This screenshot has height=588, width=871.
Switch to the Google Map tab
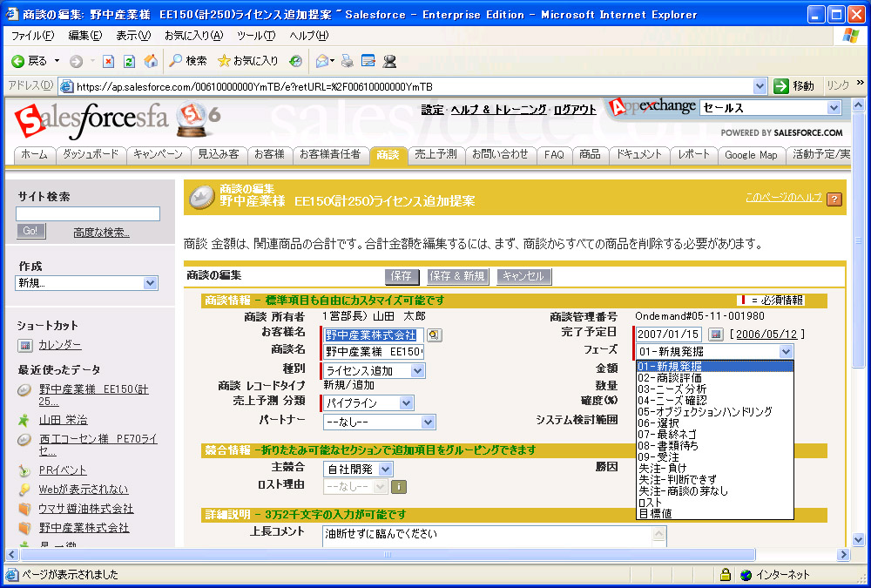[x=751, y=155]
